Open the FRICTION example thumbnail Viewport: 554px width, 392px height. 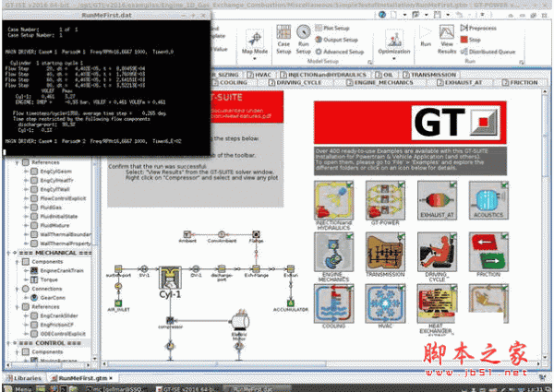point(488,252)
